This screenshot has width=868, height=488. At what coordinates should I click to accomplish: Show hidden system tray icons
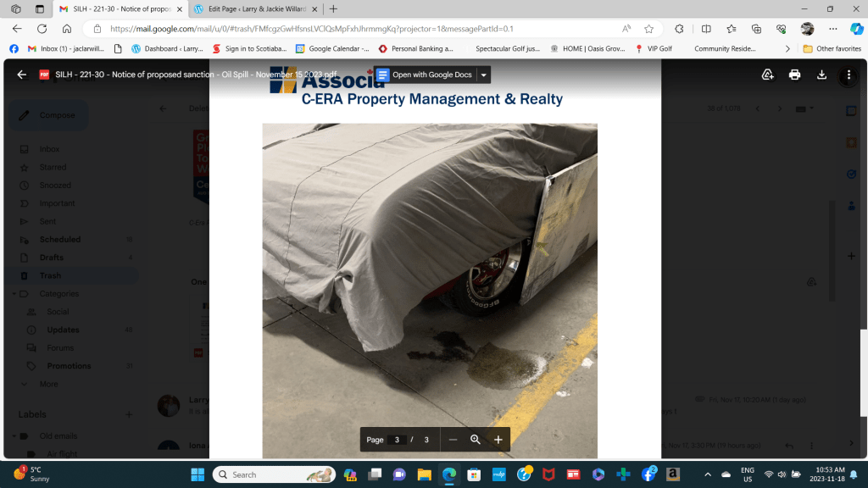click(x=708, y=474)
